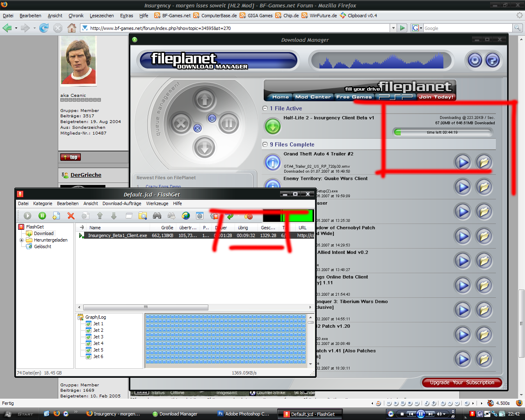Viewport: 525px width, 420px height.
Task: Open the URL history dropdown in Firefox
Action: tap(393, 28)
